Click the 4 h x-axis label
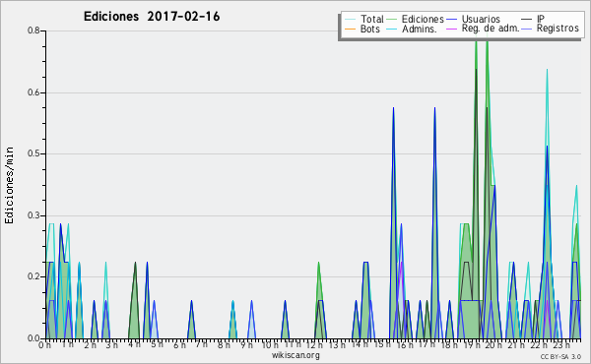 click(x=134, y=344)
